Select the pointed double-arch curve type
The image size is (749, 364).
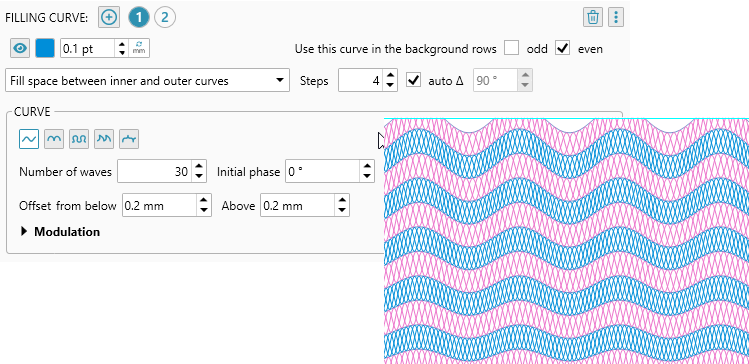[104, 139]
